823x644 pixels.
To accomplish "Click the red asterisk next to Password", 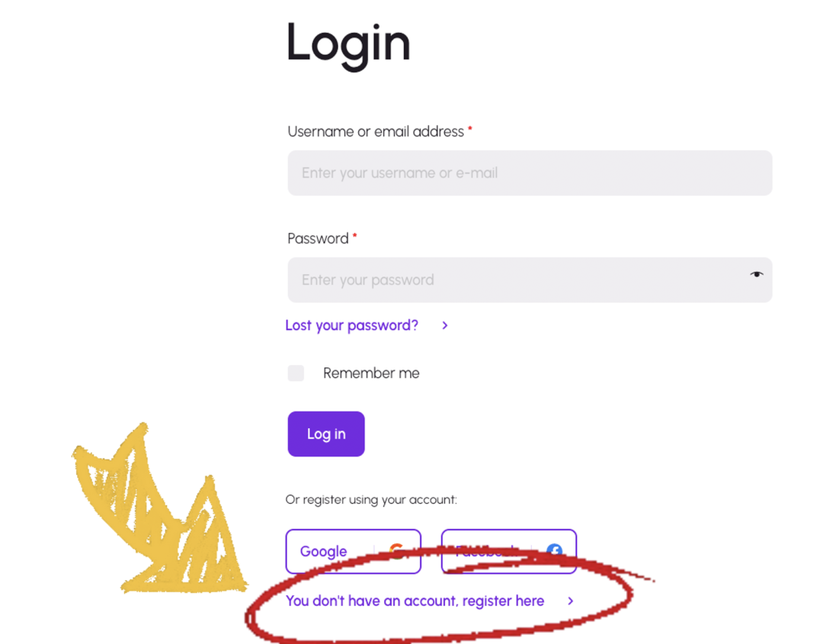I will [354, 237].
